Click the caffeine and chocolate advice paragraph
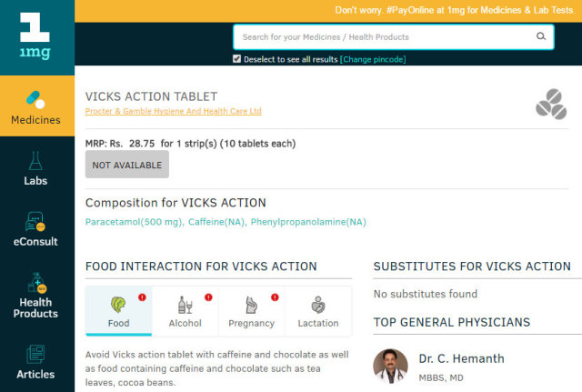 click(217, 368)
